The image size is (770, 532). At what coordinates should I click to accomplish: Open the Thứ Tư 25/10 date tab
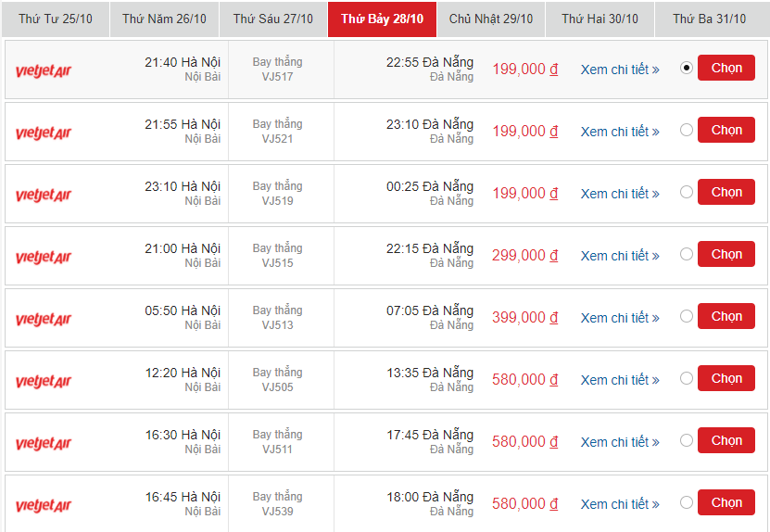coord(55,19)
